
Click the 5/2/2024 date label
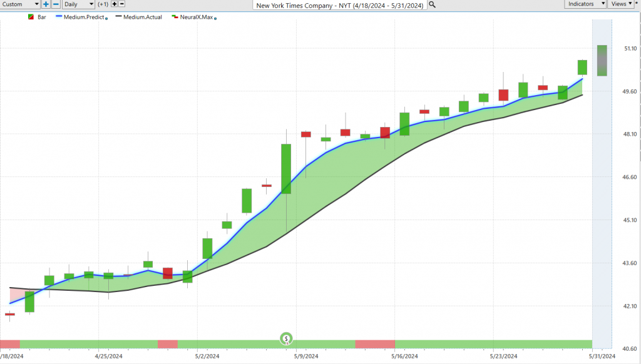pos(207,356)
